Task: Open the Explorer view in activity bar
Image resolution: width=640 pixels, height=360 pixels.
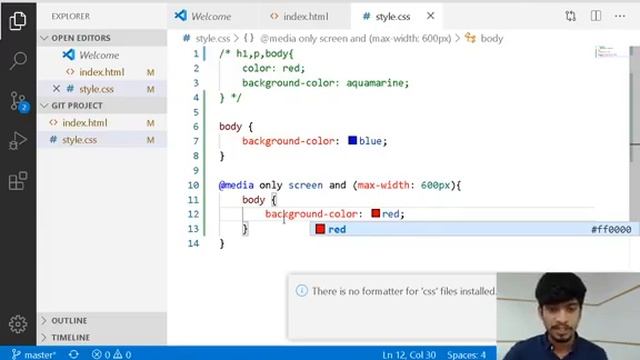Action: click(18, 20)
